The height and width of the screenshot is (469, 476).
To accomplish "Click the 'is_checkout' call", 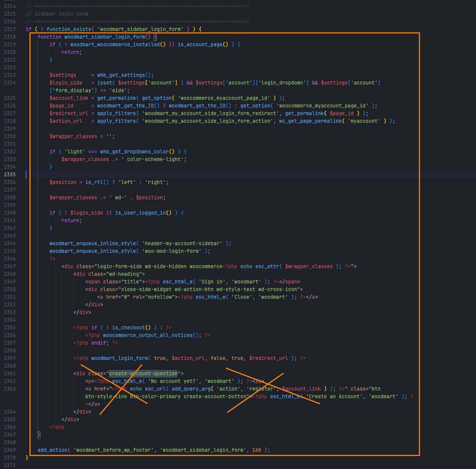I will click(128, 327).
